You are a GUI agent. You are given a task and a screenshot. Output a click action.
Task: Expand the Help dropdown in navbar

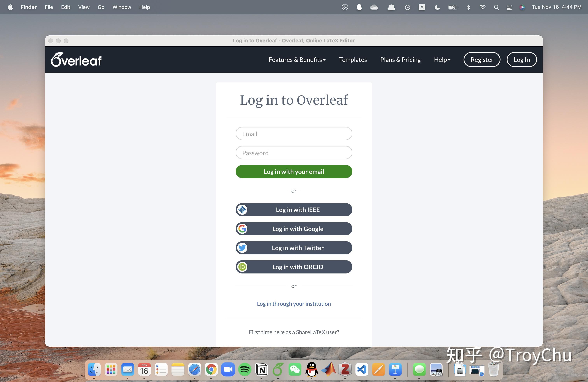pos(442,60)
